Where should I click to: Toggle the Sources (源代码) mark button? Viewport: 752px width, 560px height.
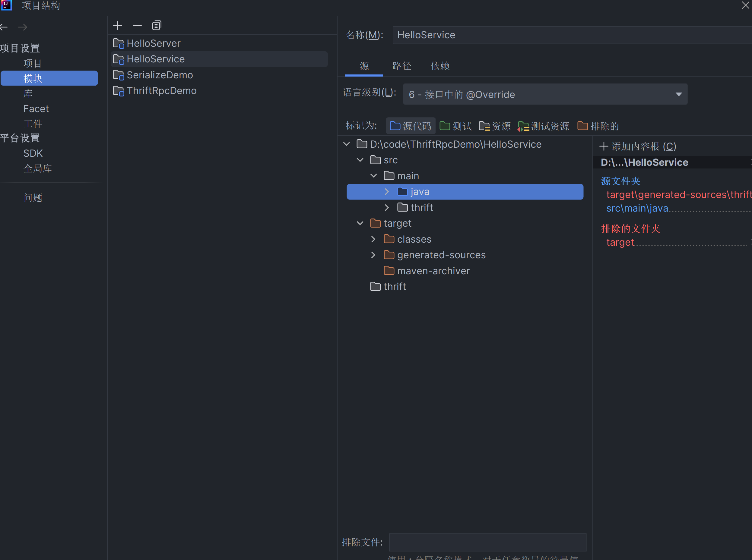pyautogui.click(x=411, y=126)
